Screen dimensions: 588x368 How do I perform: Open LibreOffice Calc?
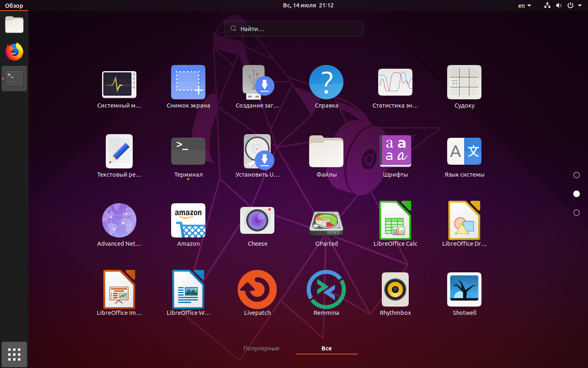(395, 221)
